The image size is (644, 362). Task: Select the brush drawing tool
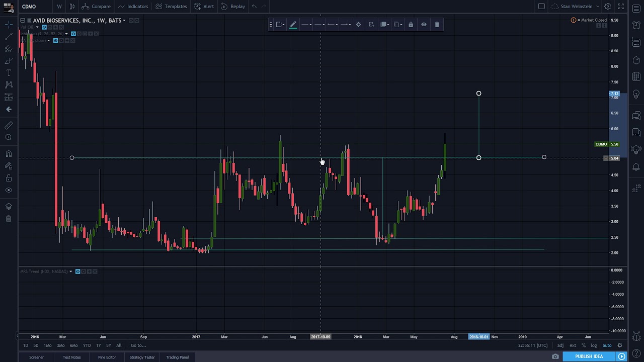9,61
